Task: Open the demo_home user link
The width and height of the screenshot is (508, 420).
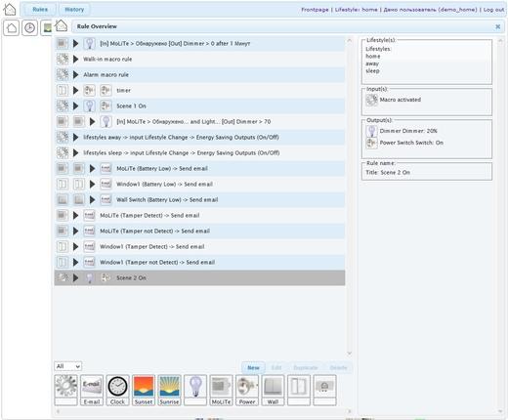Action: 430,10
